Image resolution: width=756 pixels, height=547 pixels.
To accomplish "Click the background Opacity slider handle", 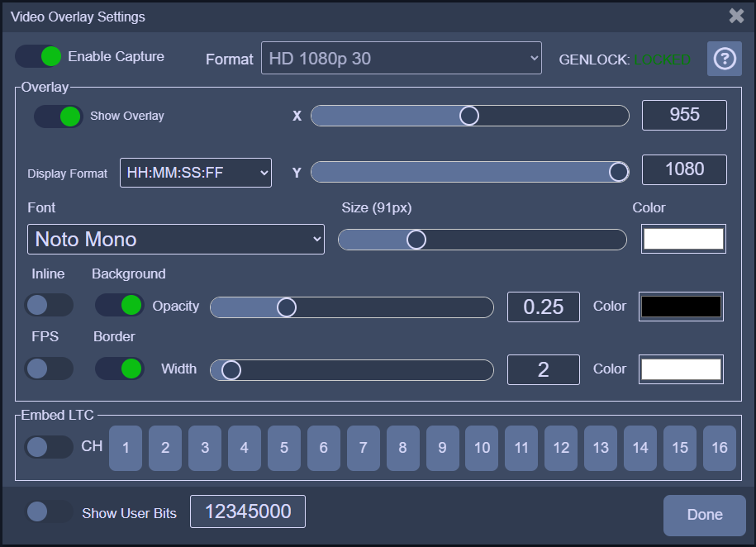I will (287, 307).
